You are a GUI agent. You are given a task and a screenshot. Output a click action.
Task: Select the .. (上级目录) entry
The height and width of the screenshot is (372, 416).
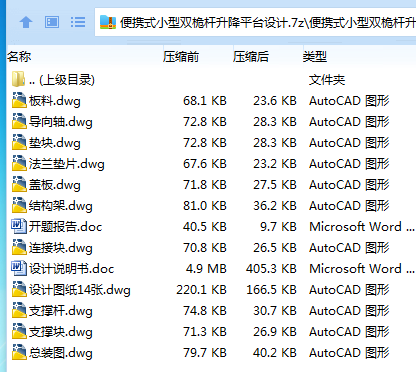coord(62,80)
